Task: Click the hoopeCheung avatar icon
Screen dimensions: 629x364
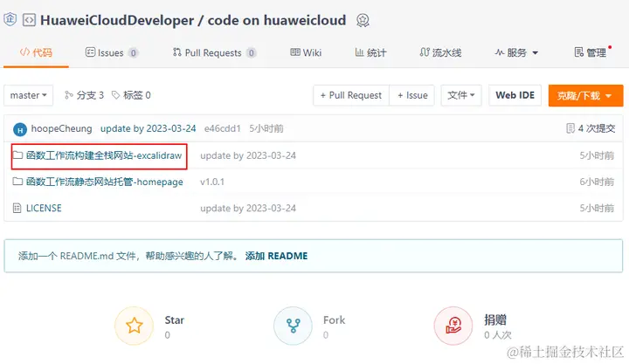Action: (20, 129)
